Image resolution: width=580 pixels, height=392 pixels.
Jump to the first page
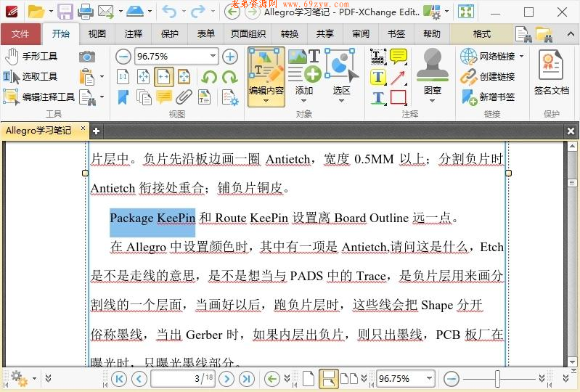(119, 379)
